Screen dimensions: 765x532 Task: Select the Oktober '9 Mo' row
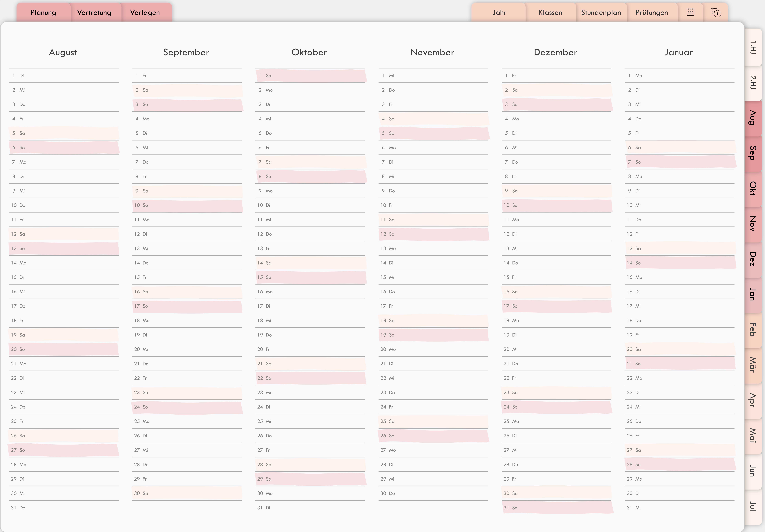tap(310, 191)
